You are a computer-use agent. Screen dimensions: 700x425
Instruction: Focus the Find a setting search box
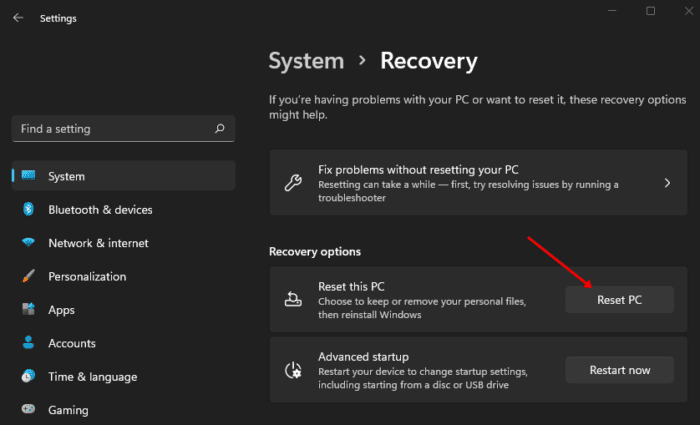(110, 129)
